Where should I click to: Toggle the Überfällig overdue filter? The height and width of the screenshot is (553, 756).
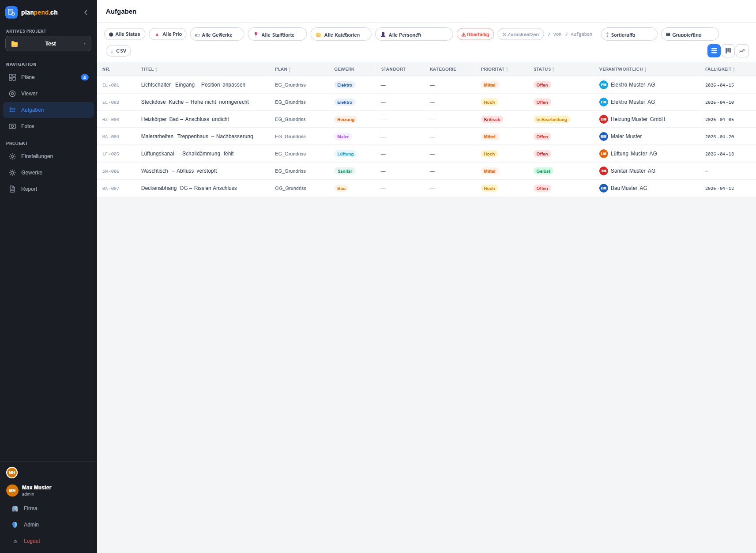pyautogui.click(x=475, y=34)
